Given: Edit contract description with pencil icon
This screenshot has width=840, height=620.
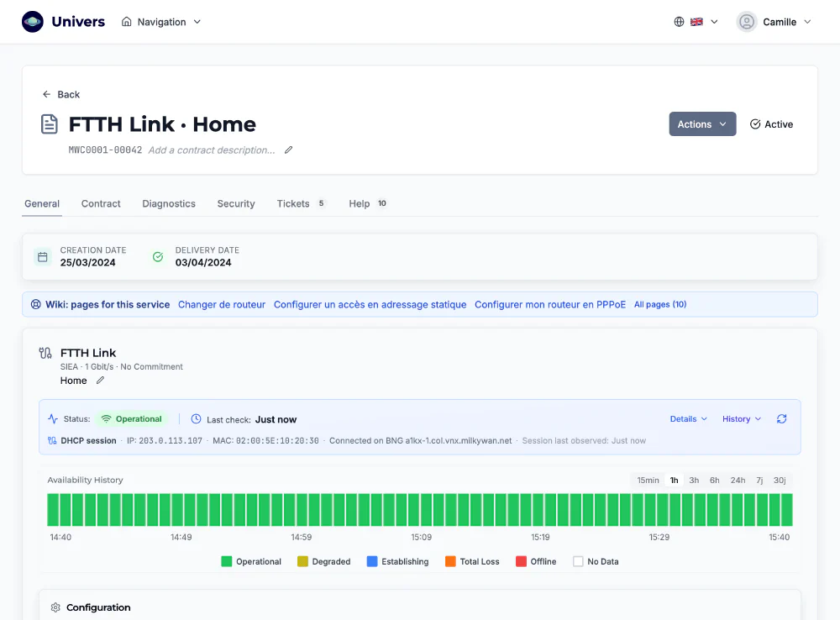Looking at the screenshot, I should point(288,150).
